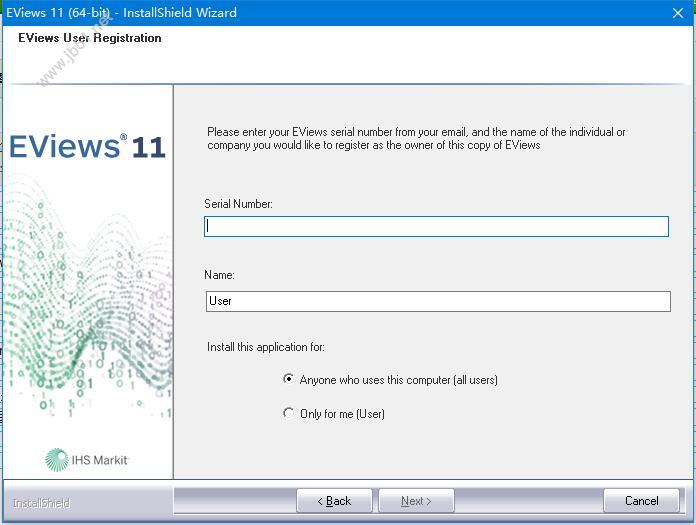This screenshot has height=525, width=696.
Task: Proceed with the Next button
Action: [x=416, y=501]
